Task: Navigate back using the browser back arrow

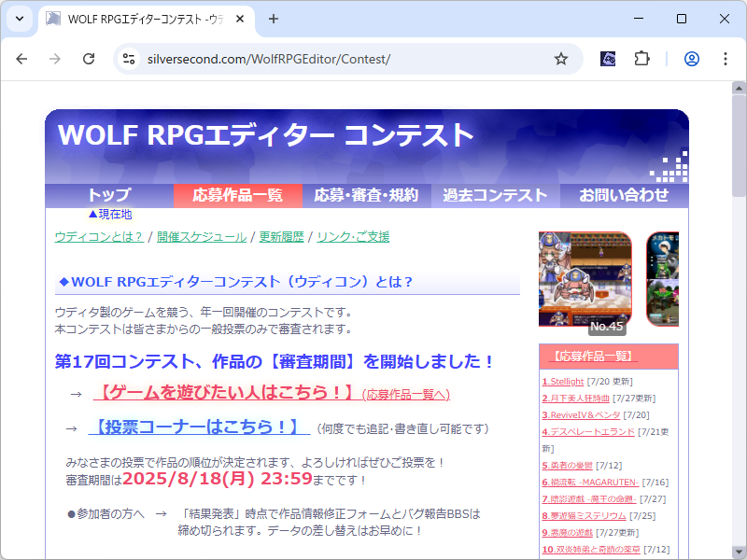Action: point(22,58)
